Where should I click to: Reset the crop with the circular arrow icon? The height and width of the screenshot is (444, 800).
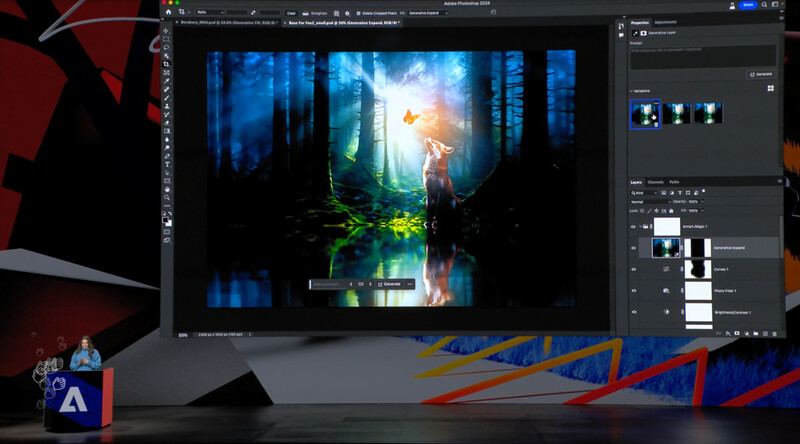tap(493, 12)
